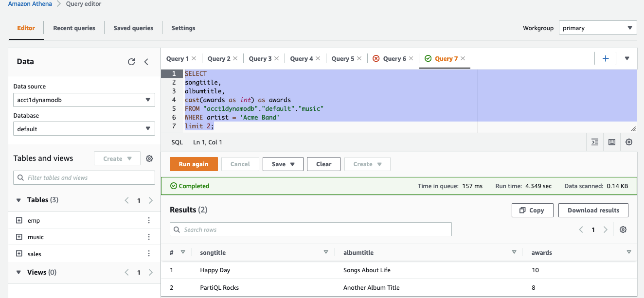Switch to the Query 3 tab
644x298 pixels.
click(260, 58)
